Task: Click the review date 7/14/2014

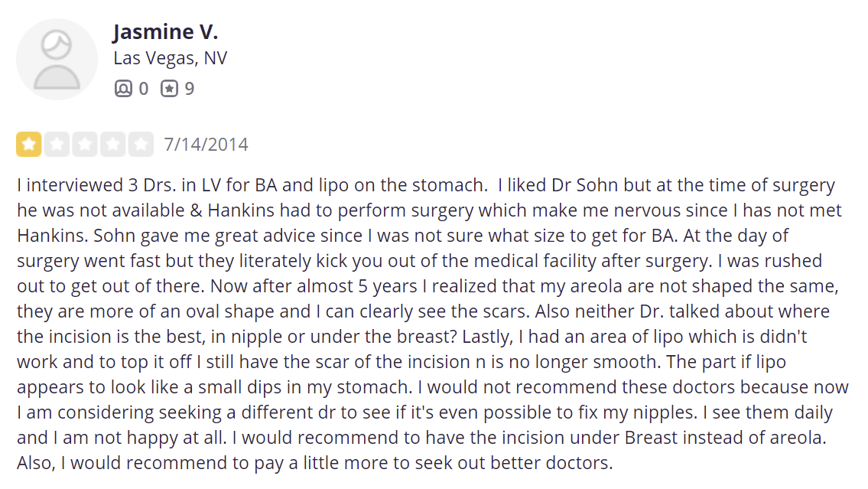Action: (206, 145)
